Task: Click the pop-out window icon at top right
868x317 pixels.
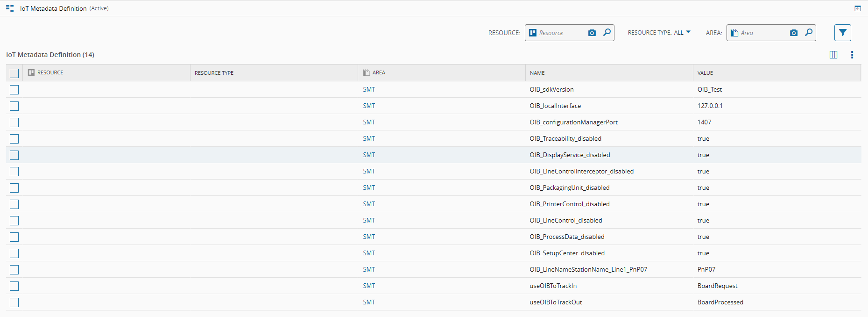Action: tap(858, 8)
